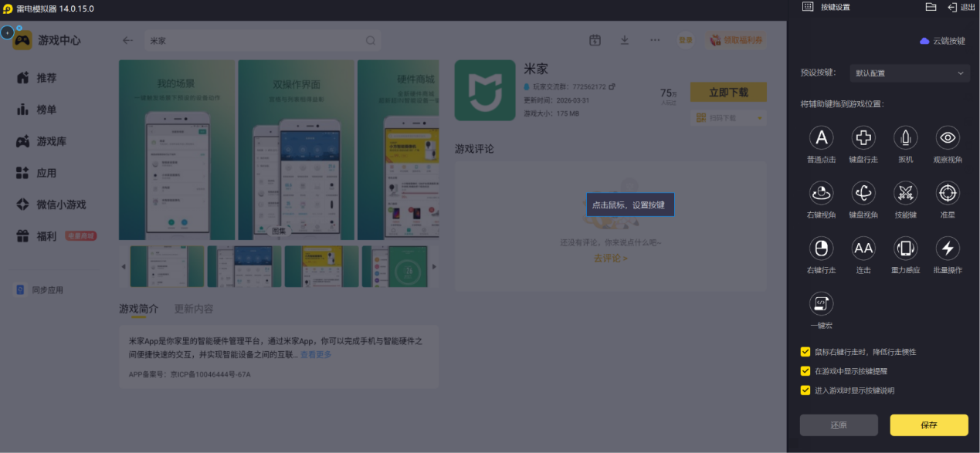Click the 点击鼠标,设置按键 hint box
This screenshot has height=453, width=980.
(630, 205)
